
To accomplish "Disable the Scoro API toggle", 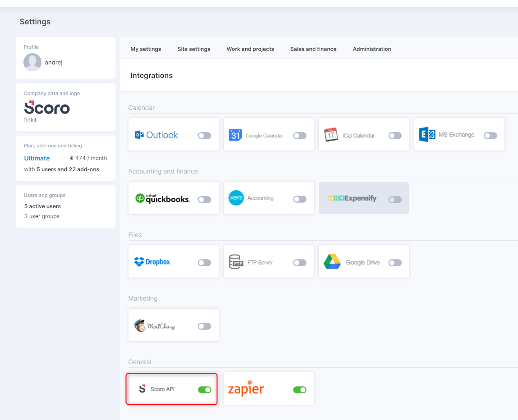I will [x=205, y=390].
